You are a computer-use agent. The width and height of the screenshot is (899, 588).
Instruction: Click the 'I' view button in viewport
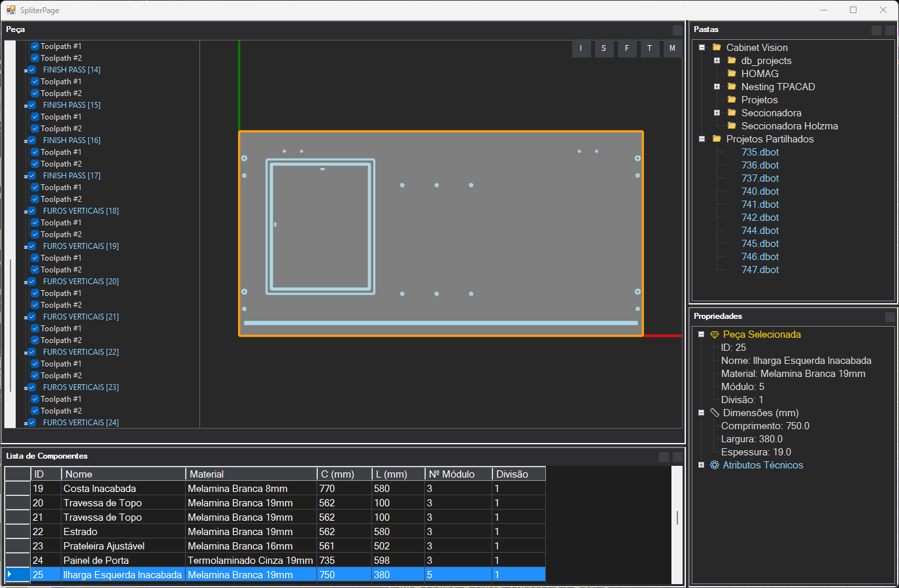click(581, 48)
